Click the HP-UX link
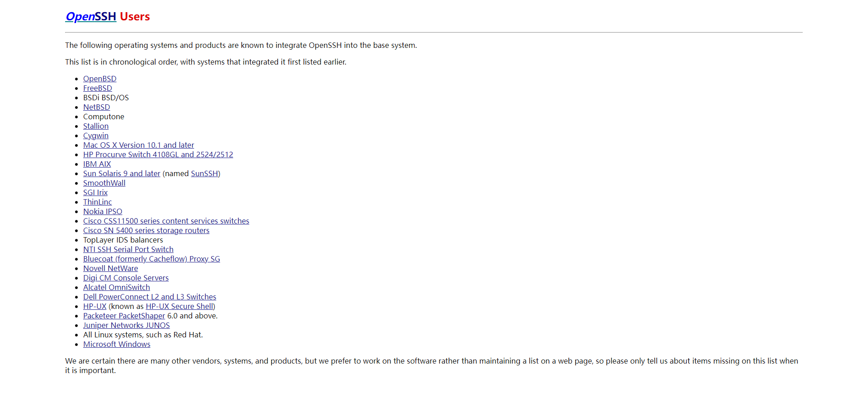This screenshot has height=397, width=868. [94, 306]
